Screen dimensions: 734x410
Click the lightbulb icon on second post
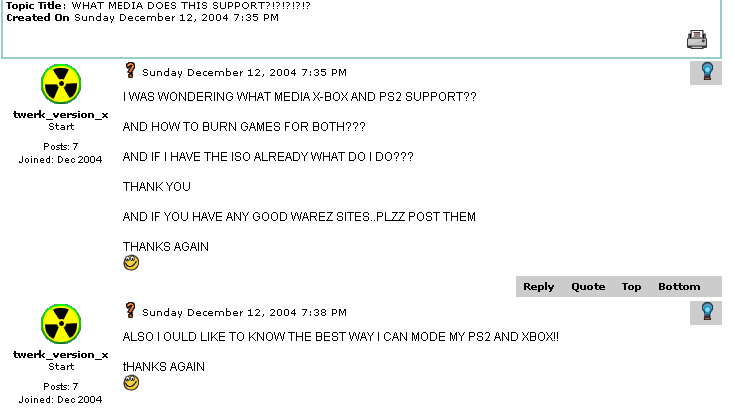(707, 312)
